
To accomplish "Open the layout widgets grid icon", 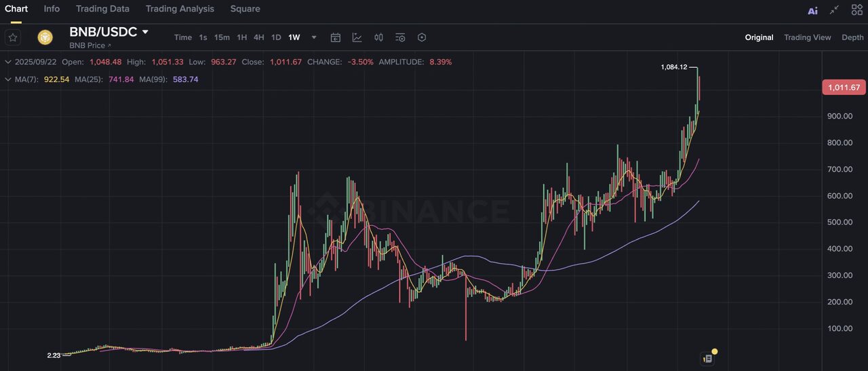I will pyautogui.click(x=856, y=9).
